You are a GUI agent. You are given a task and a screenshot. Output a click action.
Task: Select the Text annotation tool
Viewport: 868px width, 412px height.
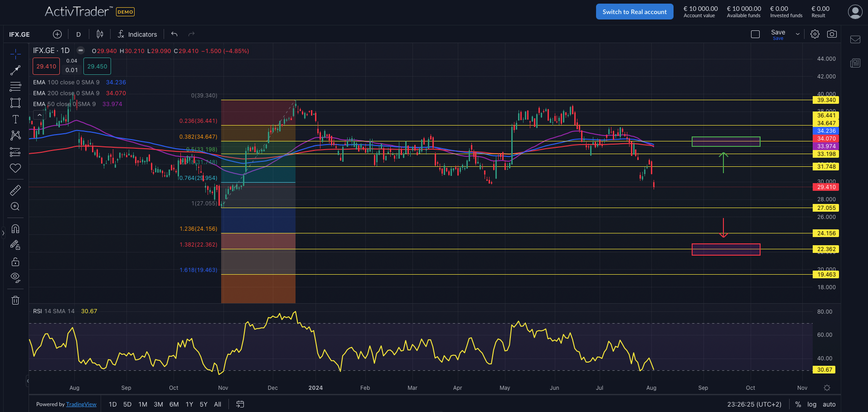tap(15, 119)
